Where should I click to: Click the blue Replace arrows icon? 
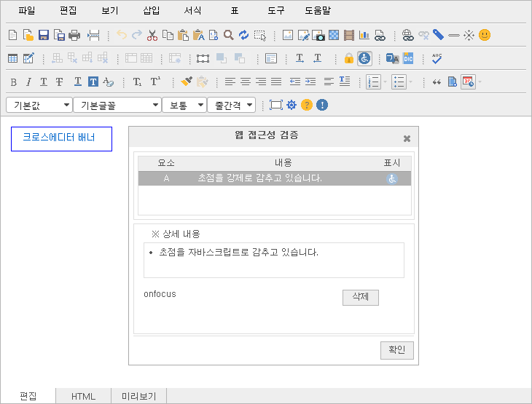pos(243,35)
